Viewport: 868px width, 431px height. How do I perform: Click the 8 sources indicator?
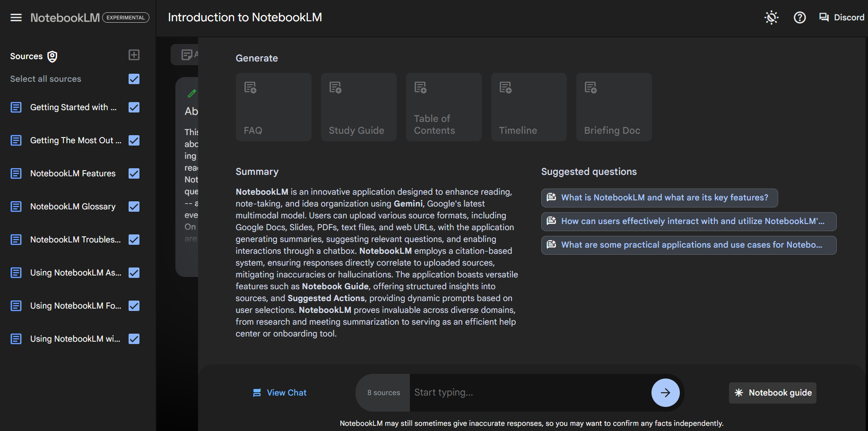pyautogui.click(x=383, y=393)
